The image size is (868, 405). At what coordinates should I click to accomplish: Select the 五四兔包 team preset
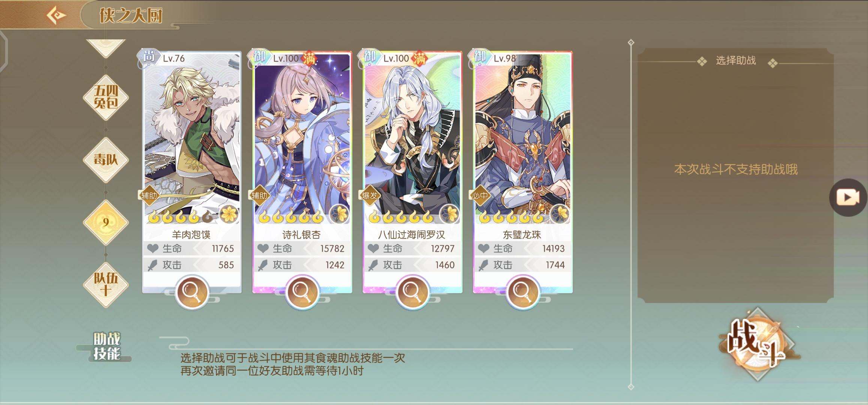click(x=106, y=97)
